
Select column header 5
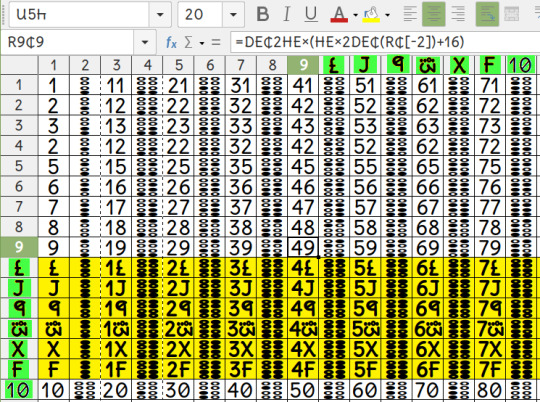click(x=179, y=65)
